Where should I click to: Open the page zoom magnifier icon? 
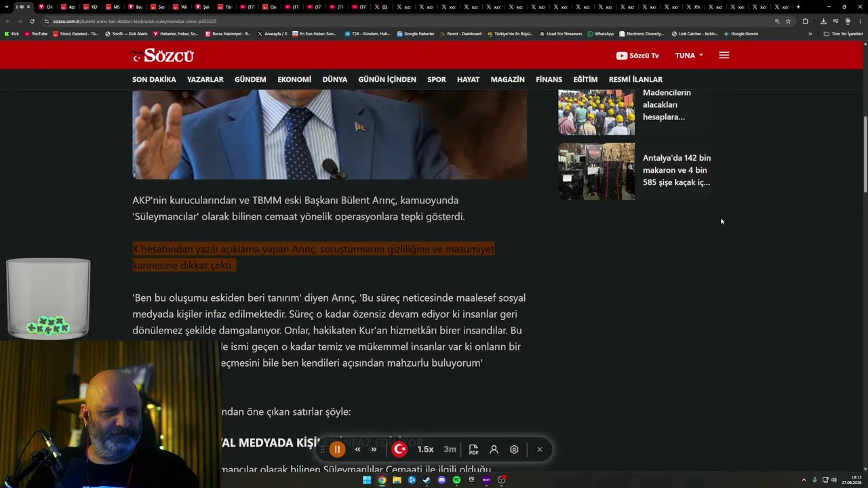777,21
